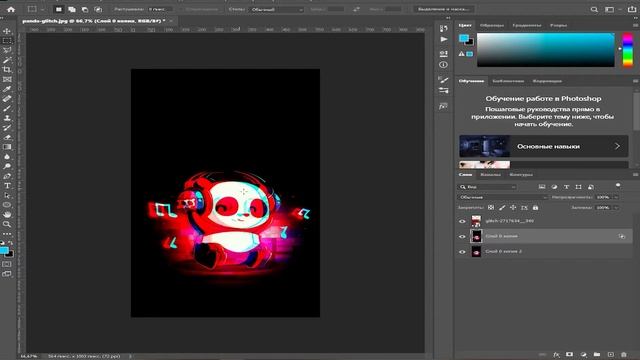Open the Brush Settings panel icon
The height and width of the screenshot is (360, 640).
coord(444,90)
